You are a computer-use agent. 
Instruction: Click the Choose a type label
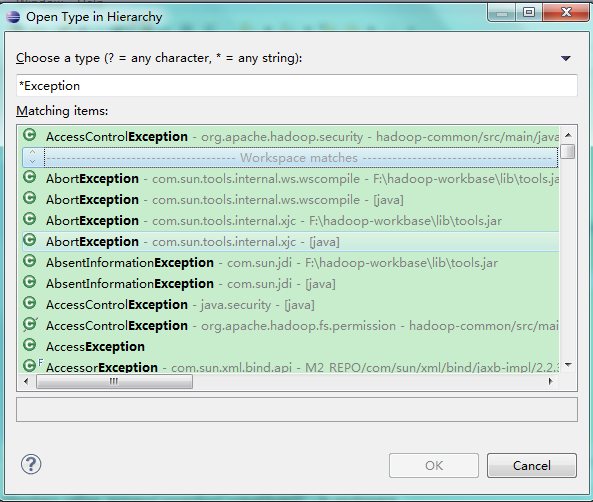[x=159, y=58]
